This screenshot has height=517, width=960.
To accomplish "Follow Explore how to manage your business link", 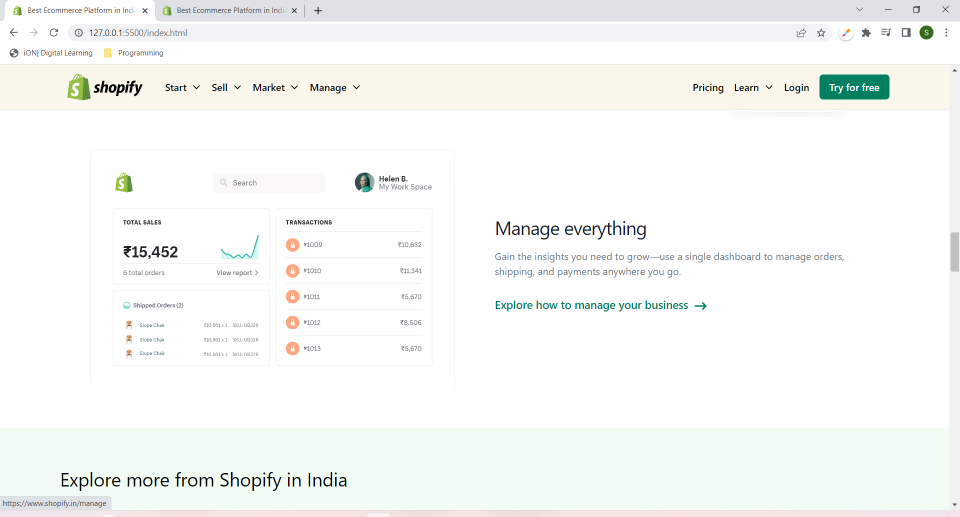I will click(601, 305).
